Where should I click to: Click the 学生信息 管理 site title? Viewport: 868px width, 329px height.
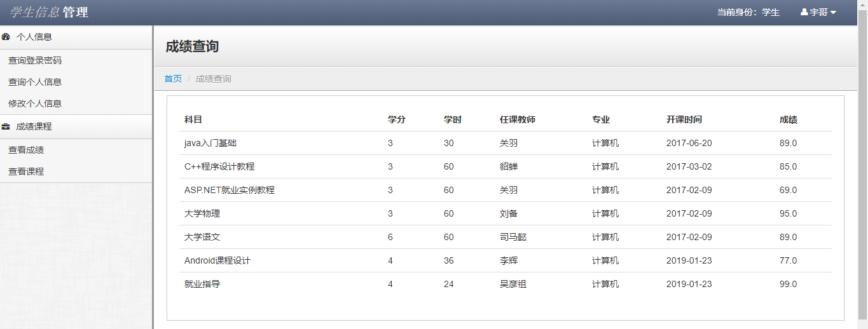[x=49, y=12]
